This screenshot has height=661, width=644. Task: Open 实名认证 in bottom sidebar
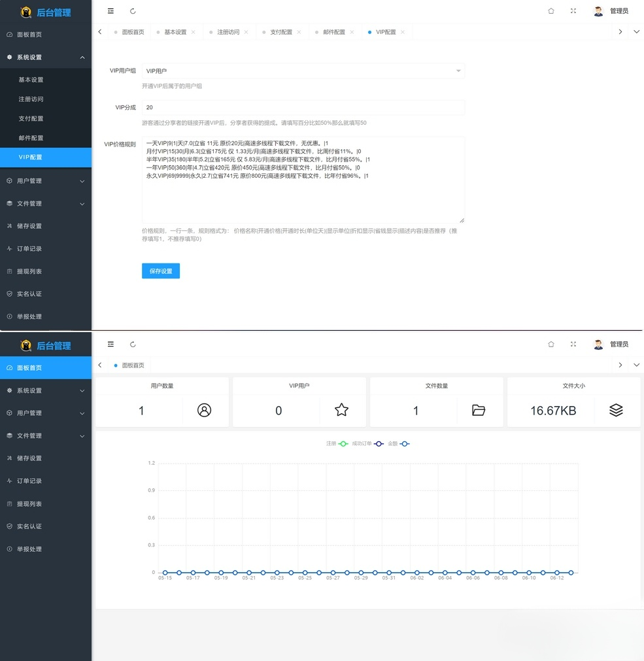[46, 526]
